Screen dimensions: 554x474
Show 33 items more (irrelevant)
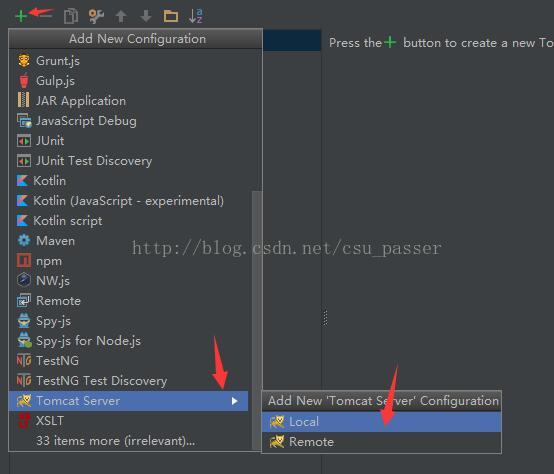click(x=116, y=441)
